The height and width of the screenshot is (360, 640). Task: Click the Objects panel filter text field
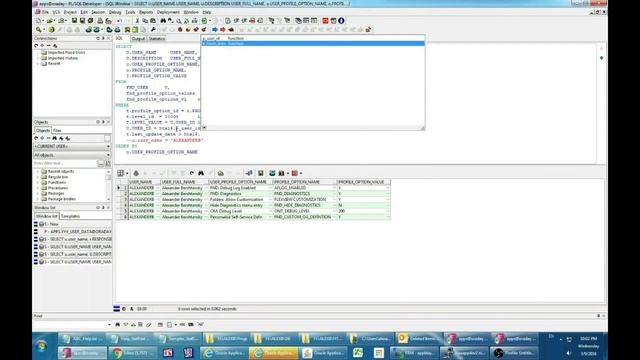pos(65,163)
